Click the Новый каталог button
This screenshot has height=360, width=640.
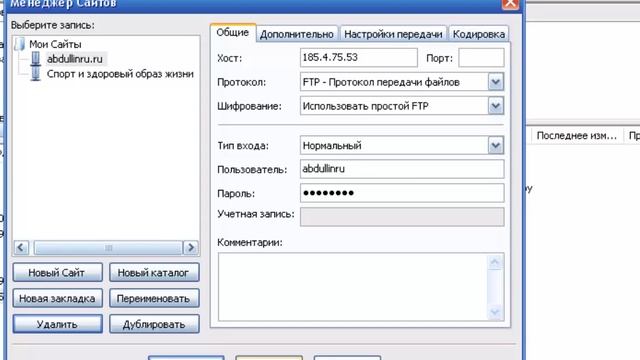pos(154,273)
